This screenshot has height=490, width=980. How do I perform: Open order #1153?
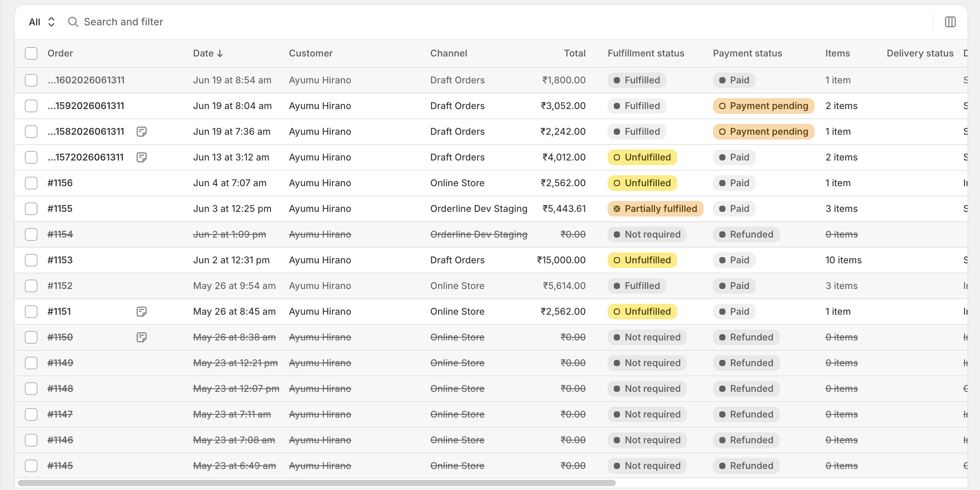pyautogui.click(x=60, y=260)
